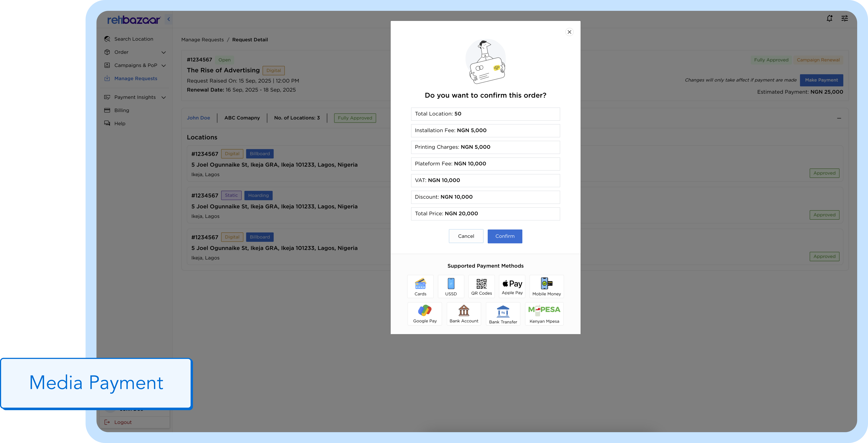Click the Supported Payment Methods heading
The width and height of the screenshot is (868, 443).
(x=486, y=266)
